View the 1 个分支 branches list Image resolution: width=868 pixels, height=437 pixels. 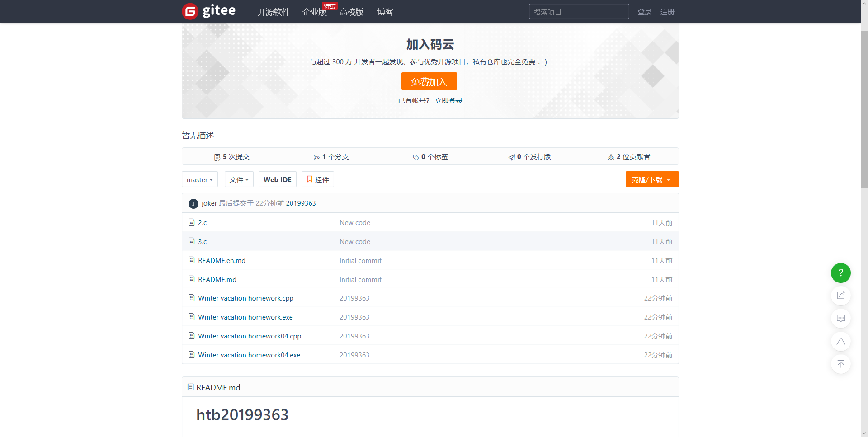[331, 157]
